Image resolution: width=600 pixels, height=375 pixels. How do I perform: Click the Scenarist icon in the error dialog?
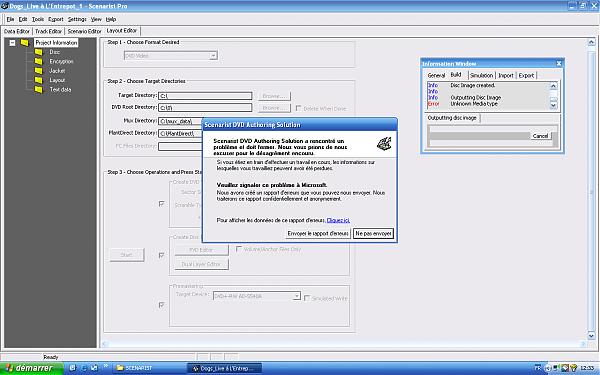pos(384,143)
